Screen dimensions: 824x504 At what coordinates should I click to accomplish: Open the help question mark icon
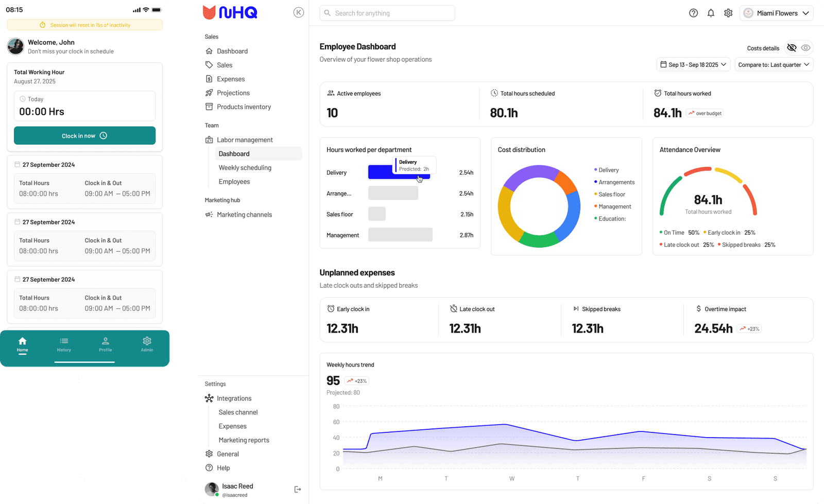693,13
